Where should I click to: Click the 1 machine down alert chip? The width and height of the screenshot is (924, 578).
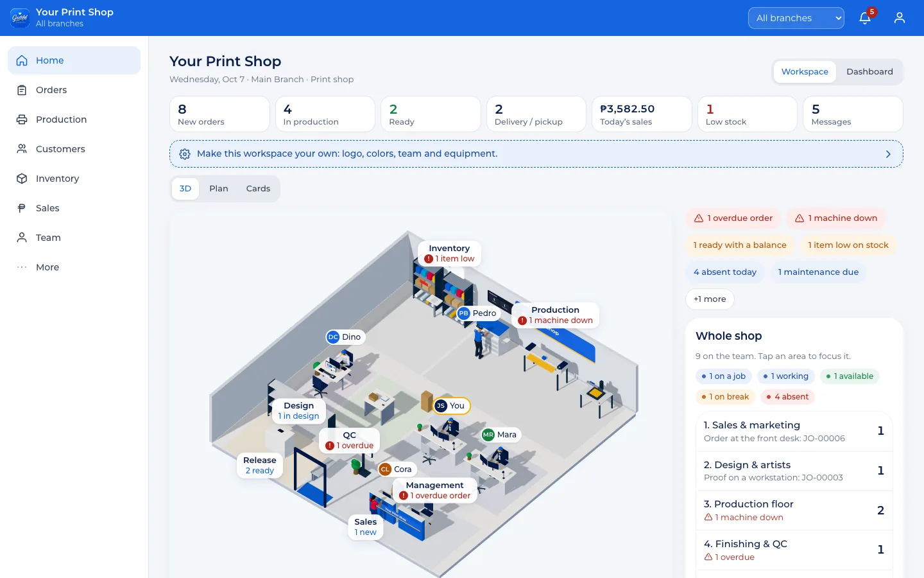pyautogui.click(x=836, y=218)
